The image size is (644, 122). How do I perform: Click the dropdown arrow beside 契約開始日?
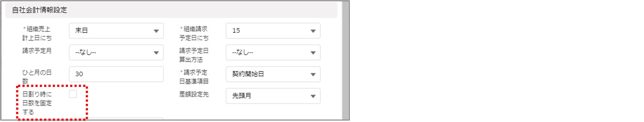(313, 75)
